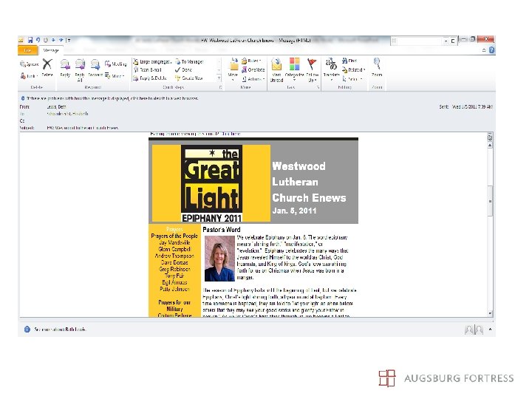Run the Reply & Delete quick step
Image resolution: width=532 pixels, height=399 pixels.
(x=150, y=78)
